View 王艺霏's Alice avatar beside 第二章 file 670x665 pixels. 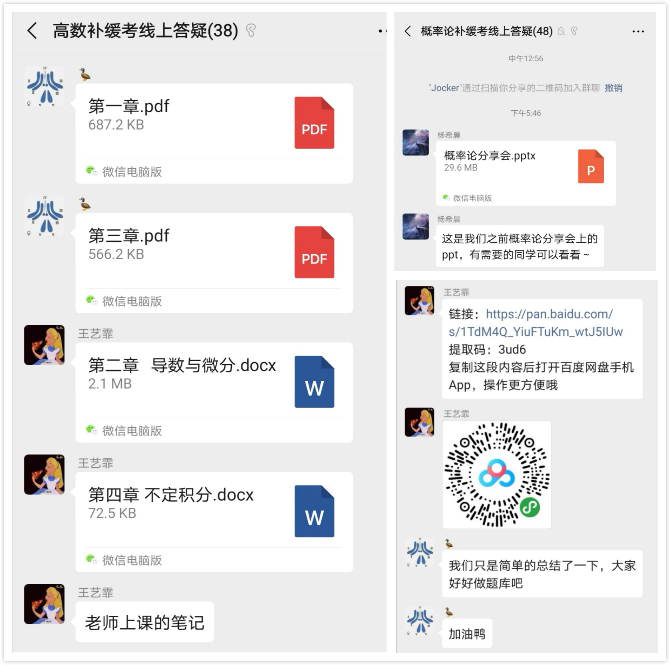click(x=44, y=345)
